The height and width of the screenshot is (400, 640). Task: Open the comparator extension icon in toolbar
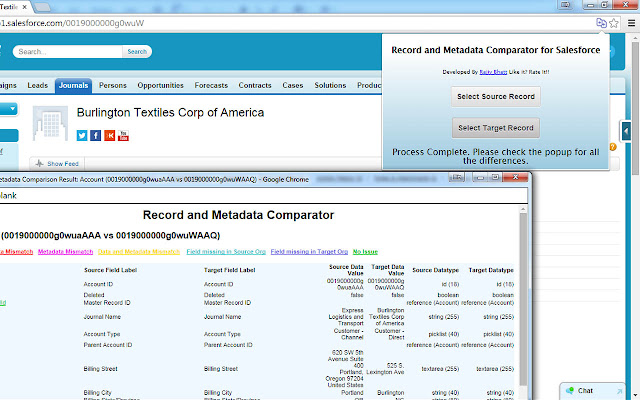600,22
